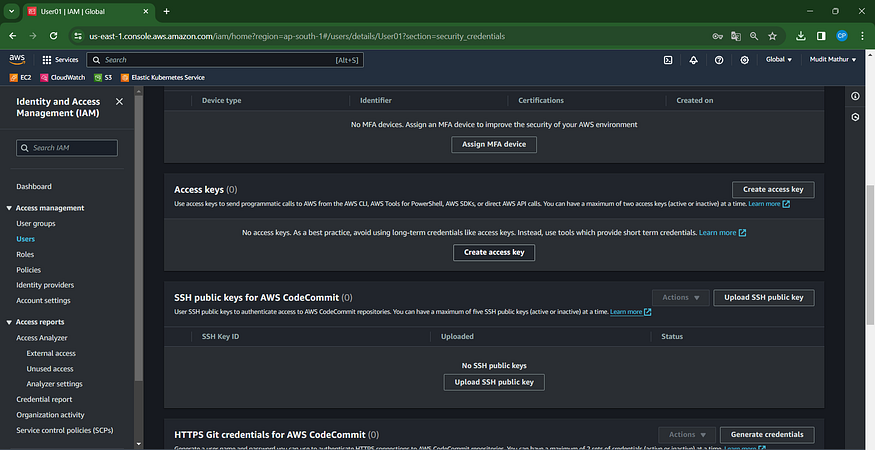Select Policies in the IAM sidebar
This screenshot has height=450, width=875.
[28, 270]
